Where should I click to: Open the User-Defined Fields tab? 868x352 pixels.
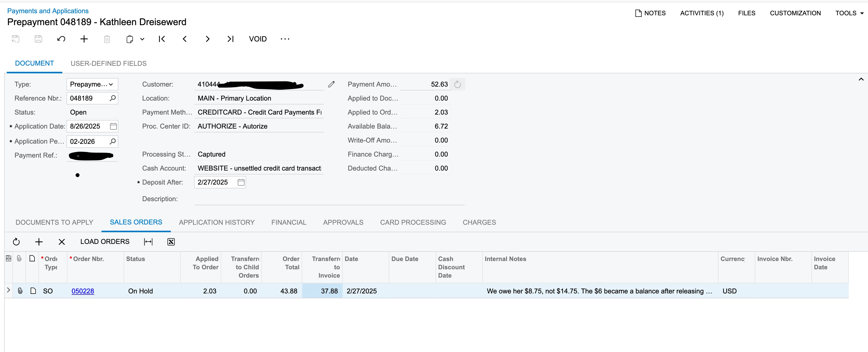108,63
